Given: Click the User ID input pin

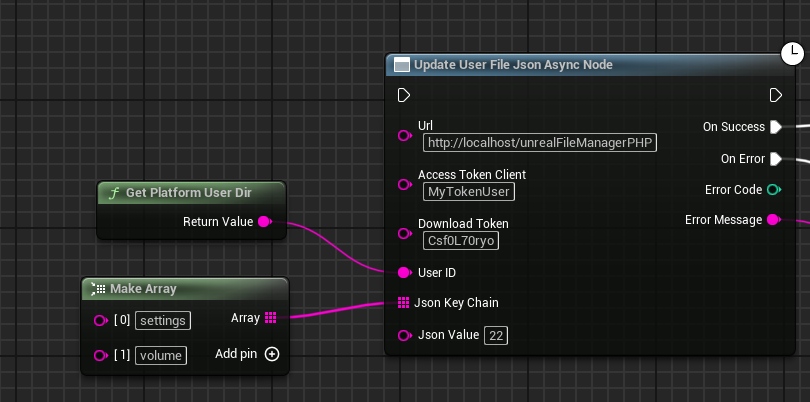Looking at the screenshot, I should pos(405,273).
